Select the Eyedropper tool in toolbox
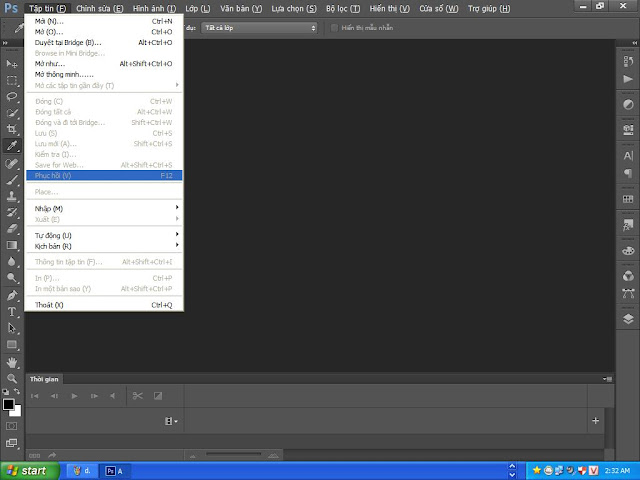 (12, 146)
